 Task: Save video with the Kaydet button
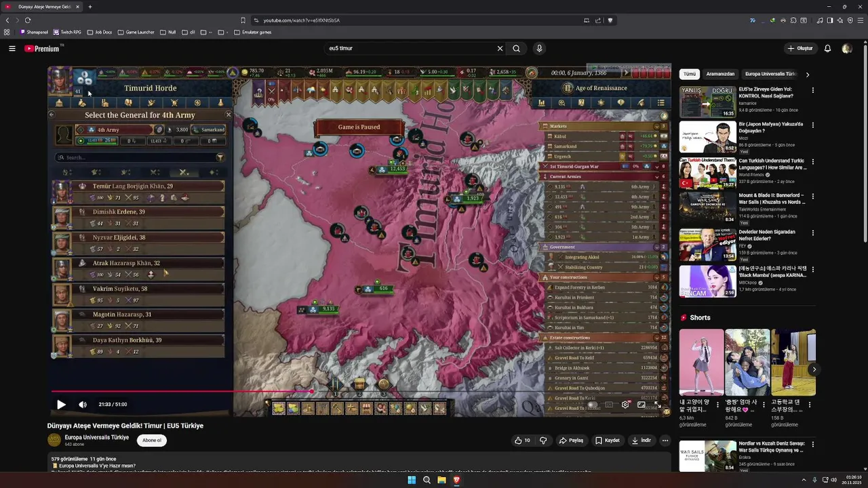point(608,441)
